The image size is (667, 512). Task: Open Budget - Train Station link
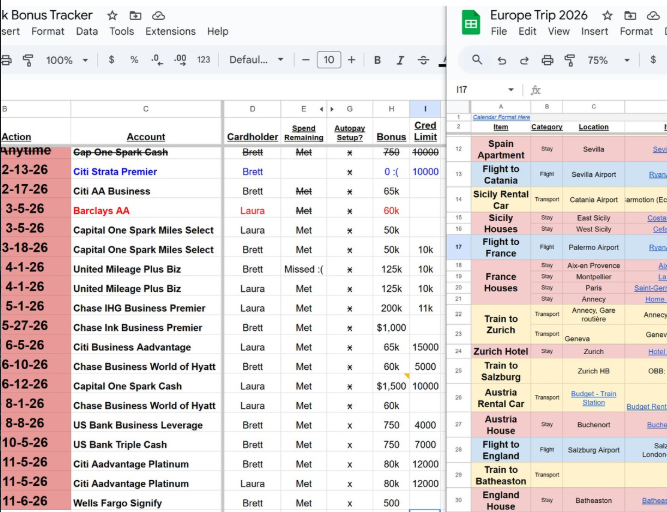click(593, 398)
